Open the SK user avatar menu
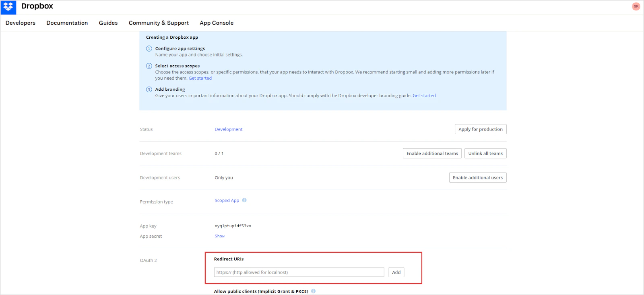 [x=636, y=6]
